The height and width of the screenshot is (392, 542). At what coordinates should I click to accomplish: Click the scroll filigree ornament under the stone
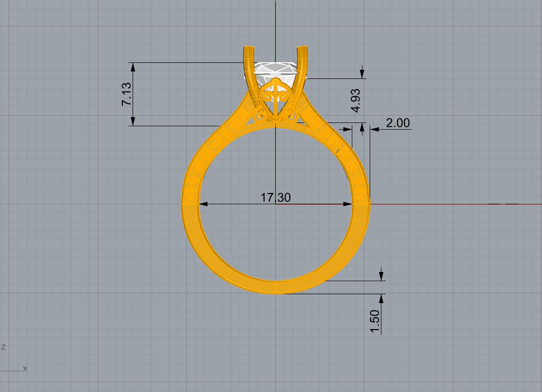[x=275, y=100]
